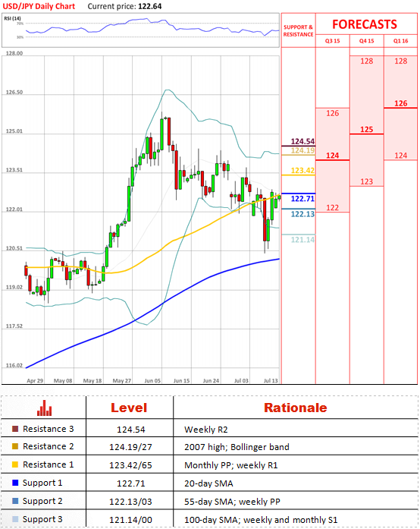The height and width of the screenshot is (529, 420).
Task: Click the 124.54 resistance level label
Action: pyautogui.click(x=302, y=141)
